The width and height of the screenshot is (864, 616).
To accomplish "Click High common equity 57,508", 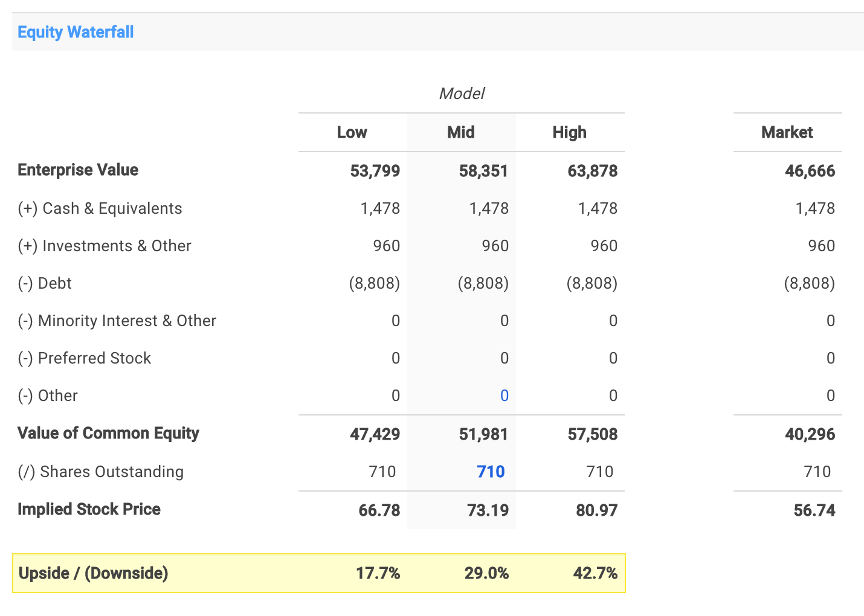I will (x=593, y=434).
